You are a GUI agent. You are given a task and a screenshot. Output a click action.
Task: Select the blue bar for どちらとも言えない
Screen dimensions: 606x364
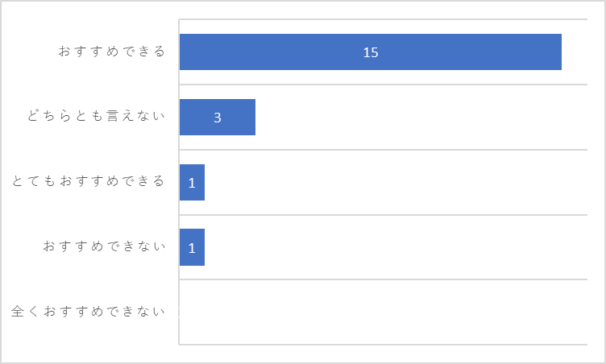218,117
